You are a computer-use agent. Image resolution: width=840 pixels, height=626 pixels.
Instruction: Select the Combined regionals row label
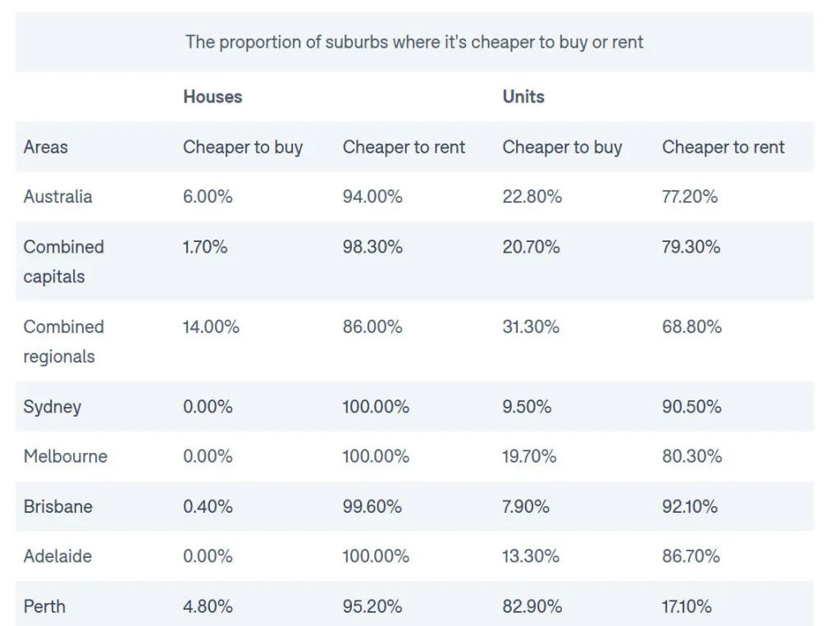[x=64, y=341]
